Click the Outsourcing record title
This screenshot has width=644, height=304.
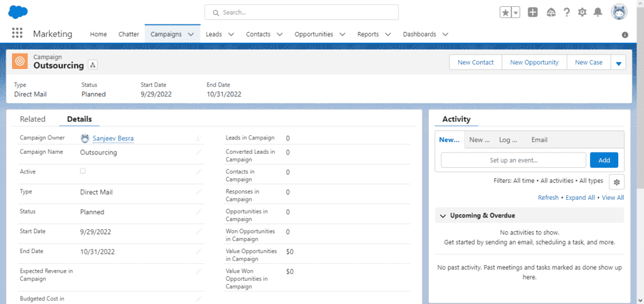58,65
